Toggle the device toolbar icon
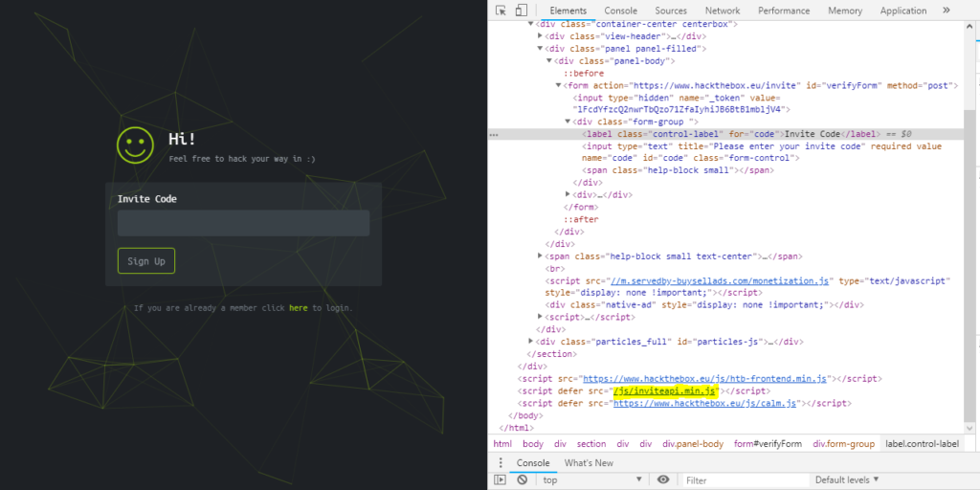Viewport: 980px width, 490px height. click(x=521, y=11)
